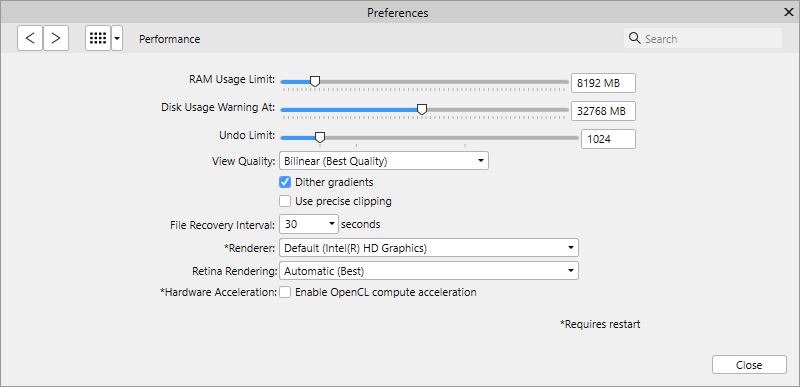The height and width of the screenshot is (387, 800).
Task: Focus the Search preferences field
Action: pyautogui.click(x=703, y=38)
